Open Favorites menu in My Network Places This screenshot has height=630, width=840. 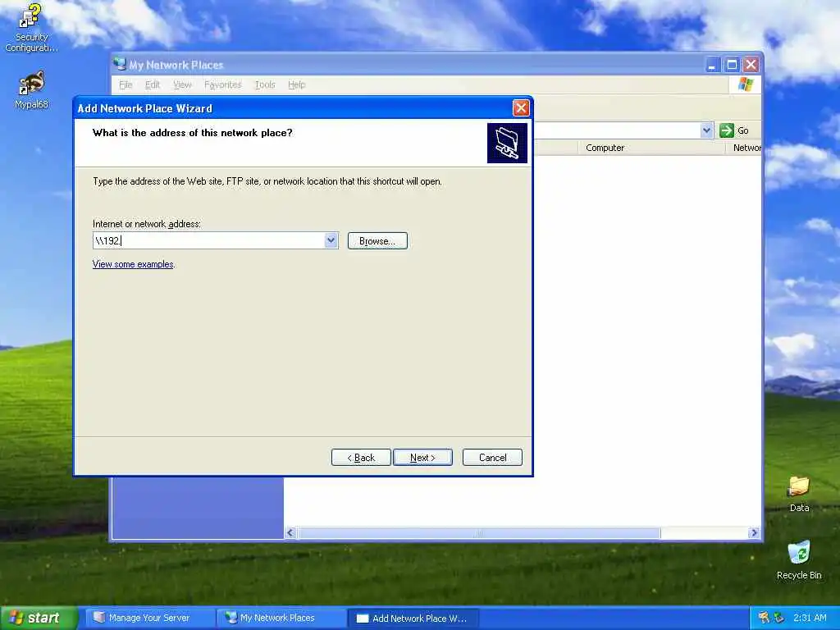click(x=223, y=84)
